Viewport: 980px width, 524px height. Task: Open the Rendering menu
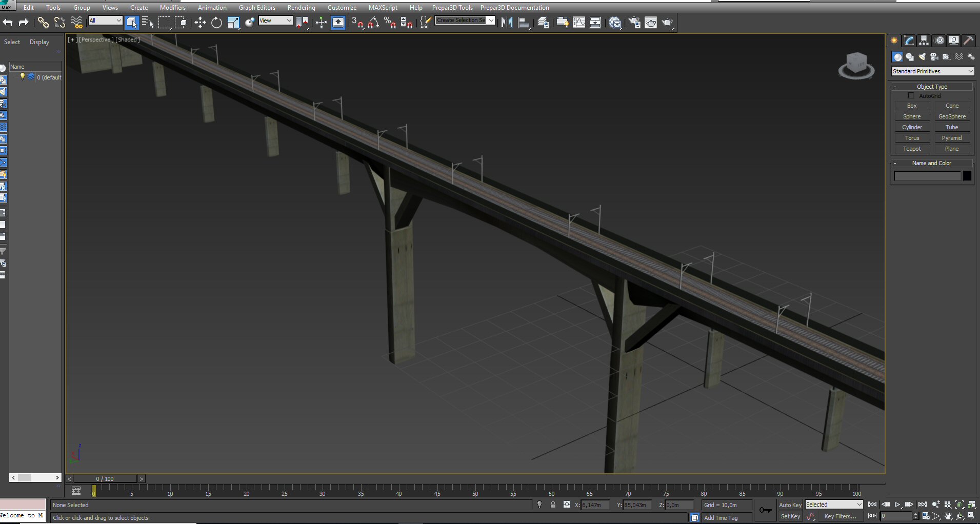tap(301, 8)
